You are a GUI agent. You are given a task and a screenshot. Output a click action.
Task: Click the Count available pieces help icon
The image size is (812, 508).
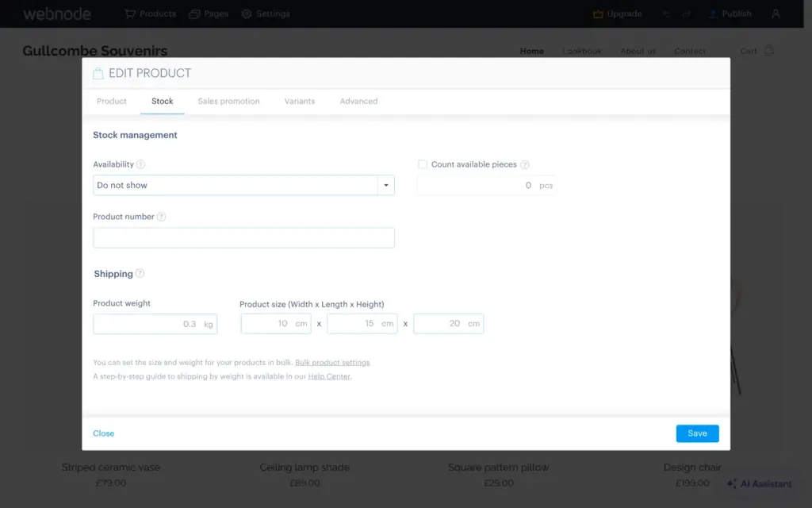click(x=525, y=165)
